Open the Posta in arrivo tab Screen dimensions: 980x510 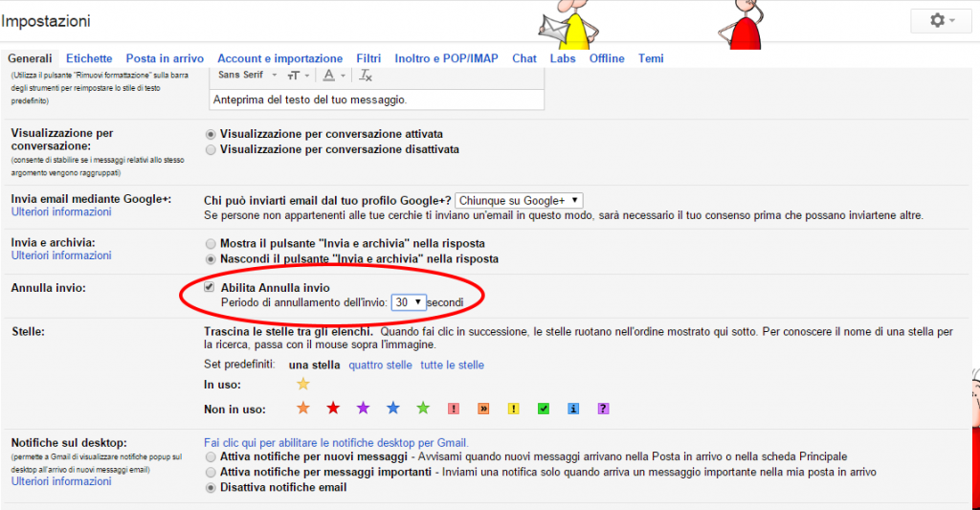point(165,58)
